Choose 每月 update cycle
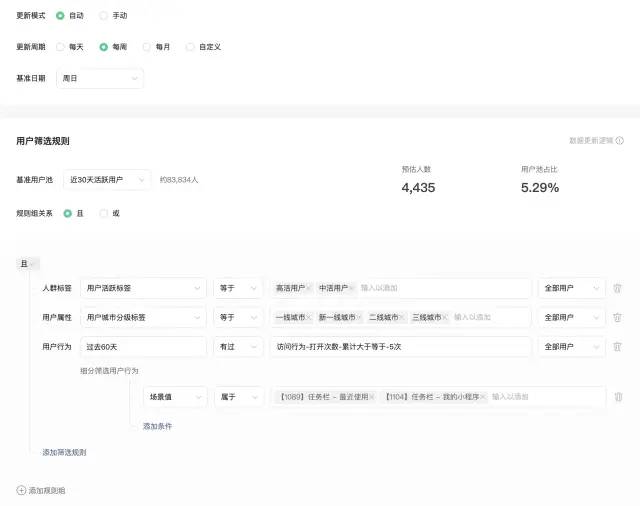The image size is (640, 506). [x=147, y=47]
